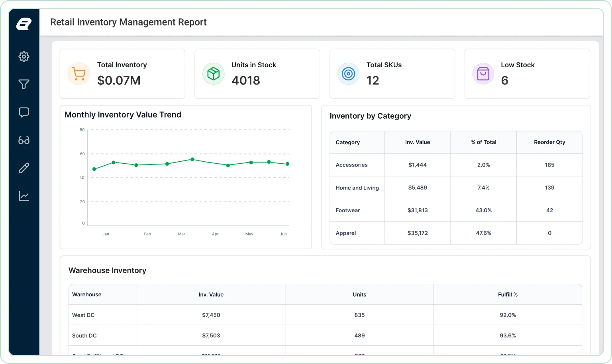Click the Jun data point on trend chart

click(287, 164)
